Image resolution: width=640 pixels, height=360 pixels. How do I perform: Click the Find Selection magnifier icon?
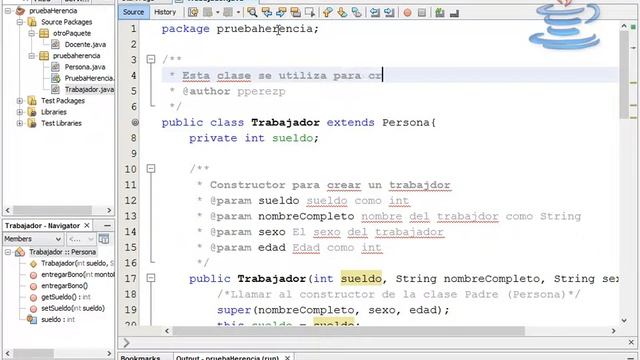(252, 12)
